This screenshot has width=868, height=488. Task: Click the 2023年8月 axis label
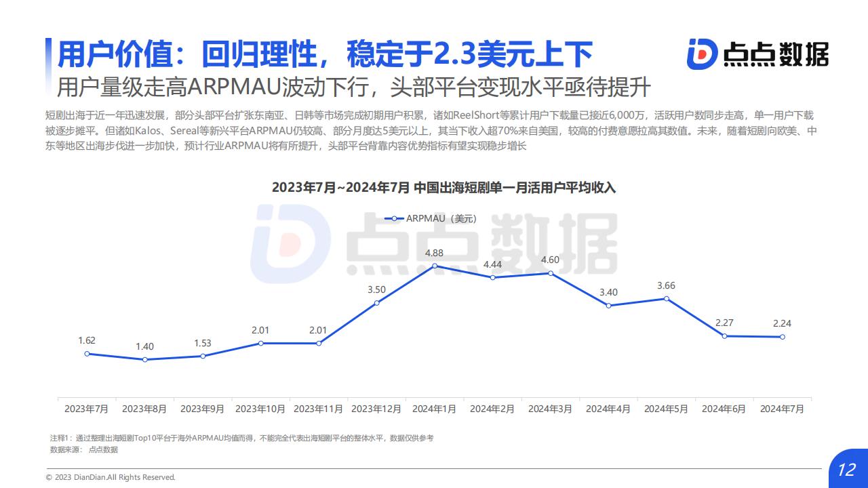[145, 409]
